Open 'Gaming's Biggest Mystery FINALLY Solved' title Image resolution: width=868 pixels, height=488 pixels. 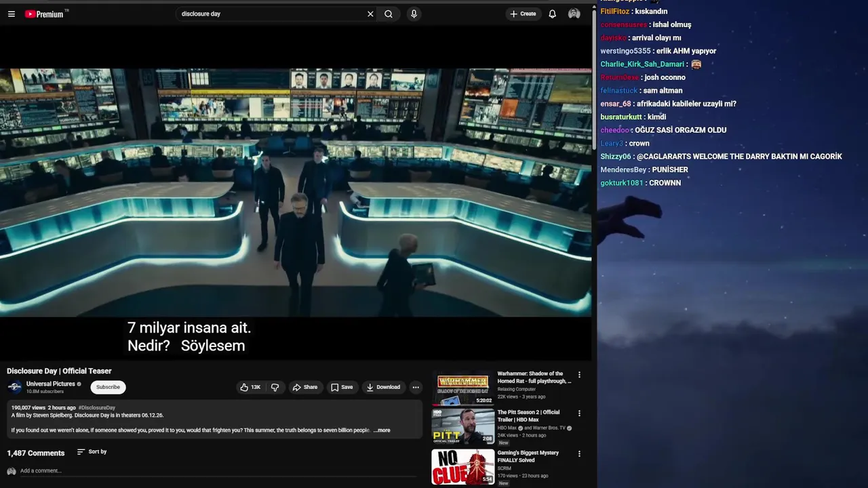coord(528,456)
